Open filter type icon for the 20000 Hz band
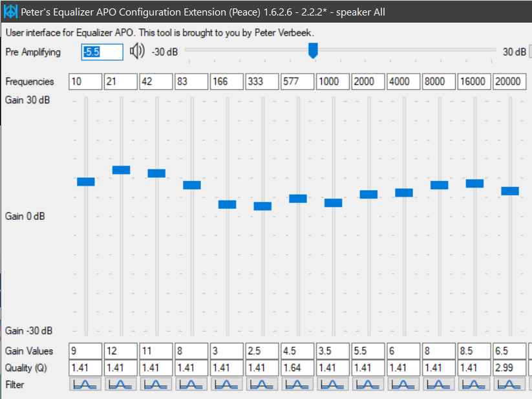The width and height of the screenshot is (532, 399). click(x=509, y=384)
